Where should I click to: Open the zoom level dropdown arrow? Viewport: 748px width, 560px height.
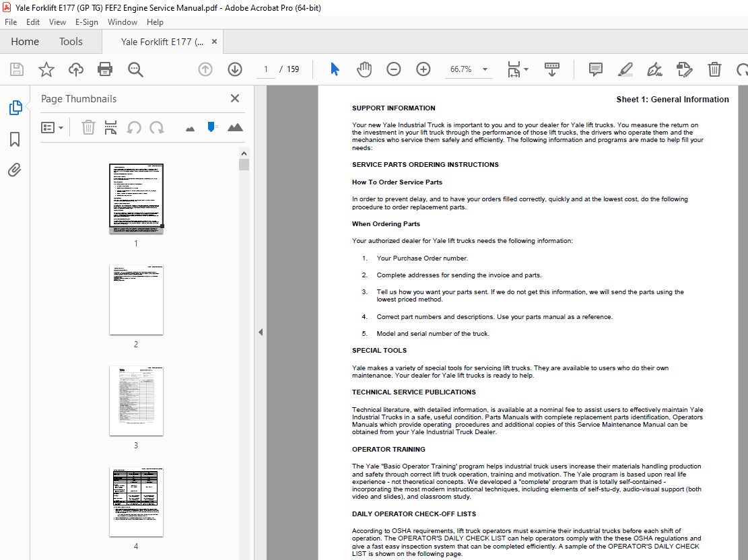(485, 69)
